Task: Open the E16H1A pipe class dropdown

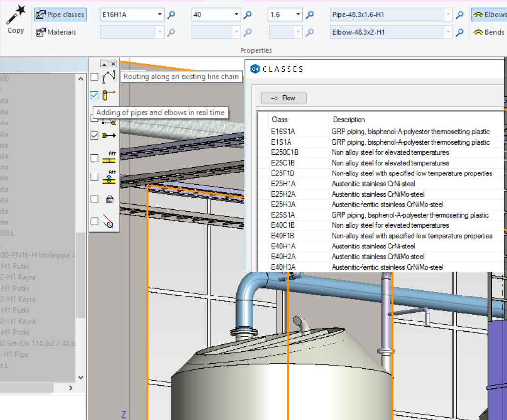Action: [x=160, y=15]
